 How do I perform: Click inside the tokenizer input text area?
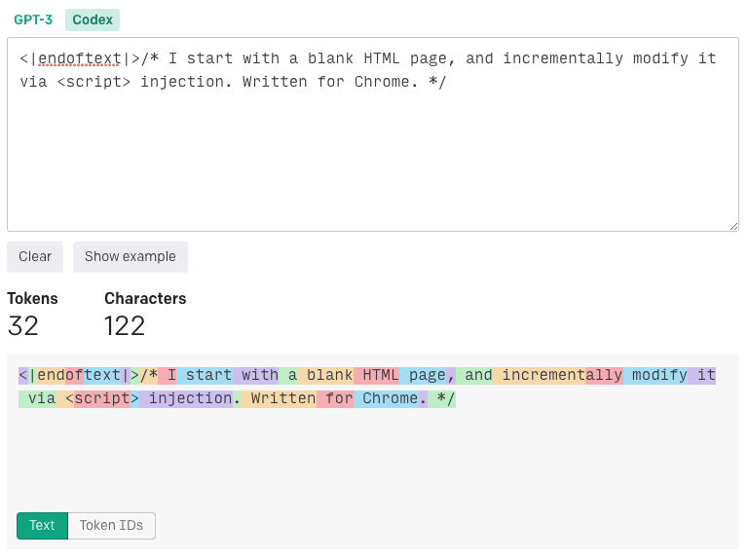pyautogui.click(x=372, y=156)
